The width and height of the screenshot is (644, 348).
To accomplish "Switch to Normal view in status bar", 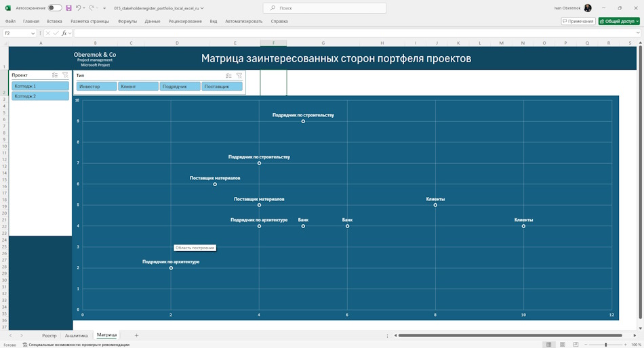I will pyautogui.click(x=548, y=345).
